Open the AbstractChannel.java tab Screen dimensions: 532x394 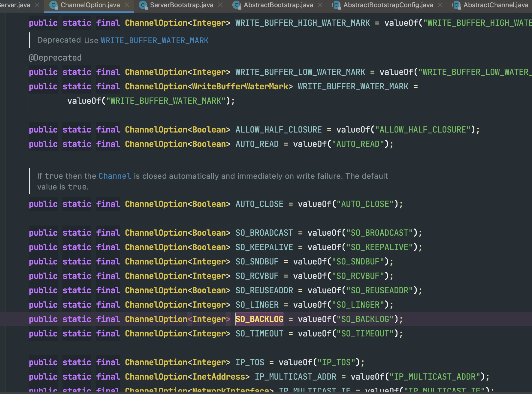point(496,5)
